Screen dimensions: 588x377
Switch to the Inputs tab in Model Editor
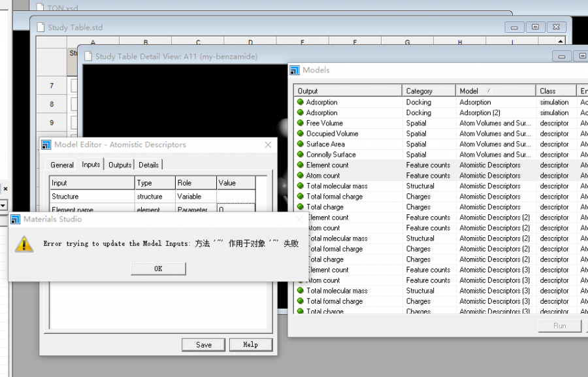click(91, 165)
